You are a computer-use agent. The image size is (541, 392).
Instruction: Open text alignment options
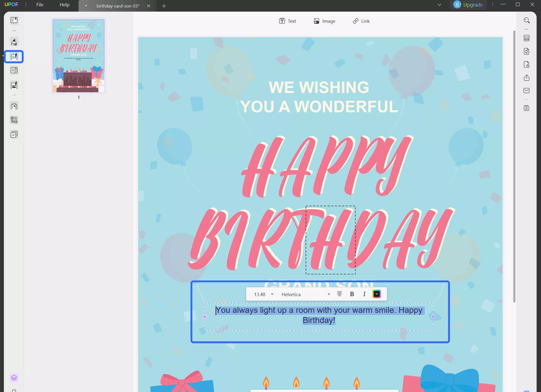coord(340,294)
